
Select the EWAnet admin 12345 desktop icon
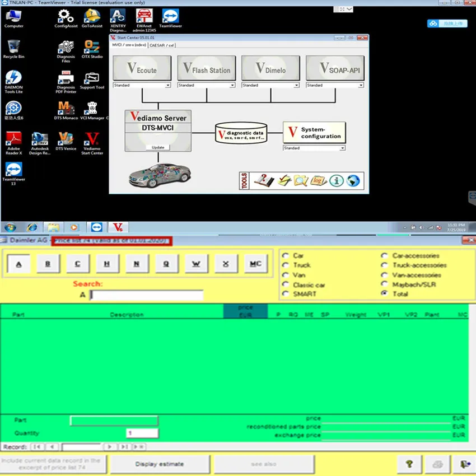click(x=144, y=21)
